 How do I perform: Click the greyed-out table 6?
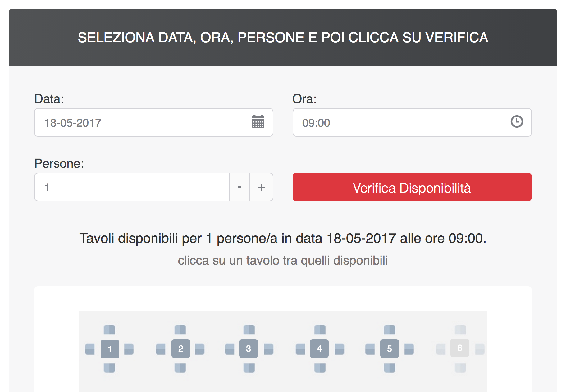(x=459, y=348)
